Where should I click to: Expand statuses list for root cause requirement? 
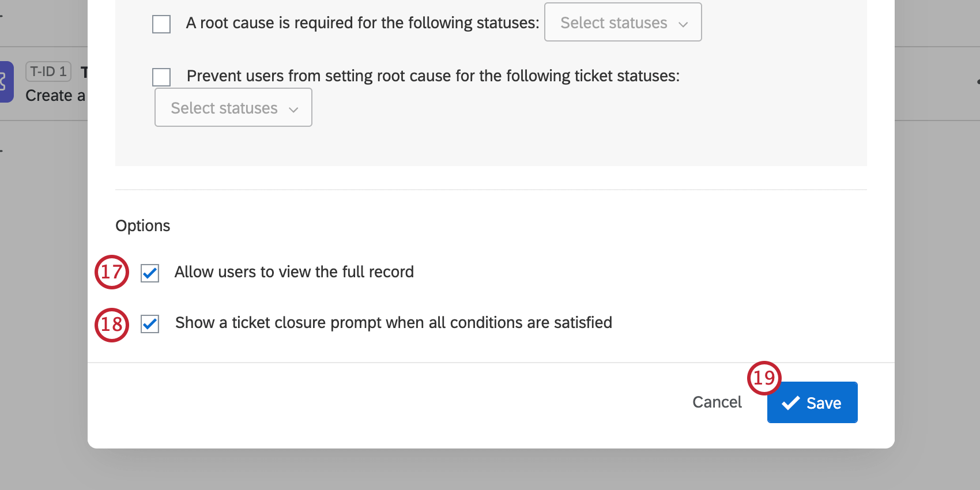[x=623, y=22]
